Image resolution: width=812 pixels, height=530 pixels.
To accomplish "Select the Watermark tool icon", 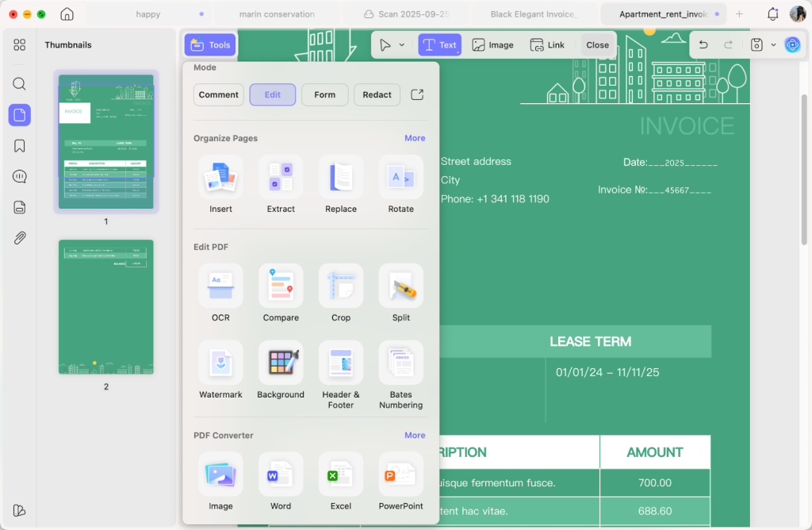I will pyautogui.click(x=220, y=363).
